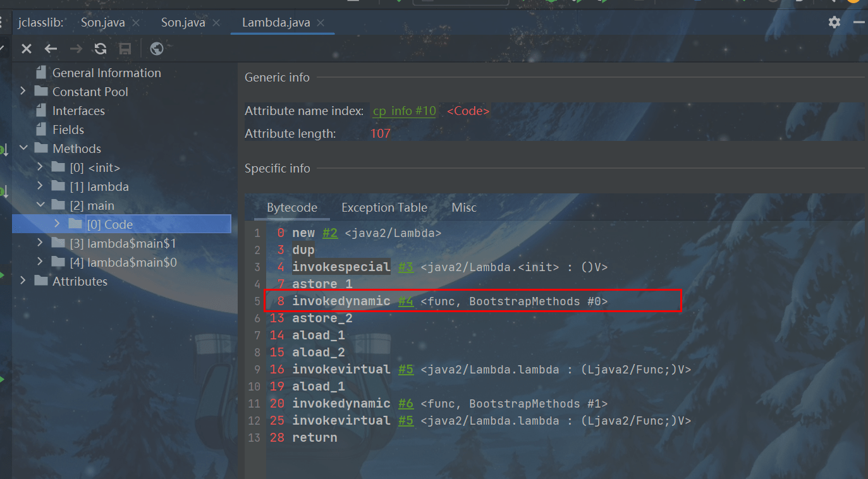
Task: Click the reload class file icon
Action: pyautogui.click(x=100, y=49)
